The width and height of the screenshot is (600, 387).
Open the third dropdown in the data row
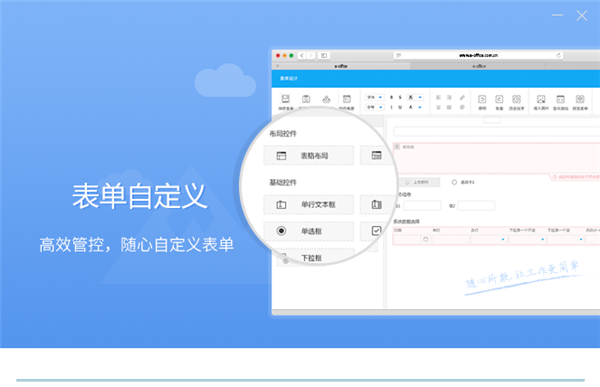[x=566, y=239]
